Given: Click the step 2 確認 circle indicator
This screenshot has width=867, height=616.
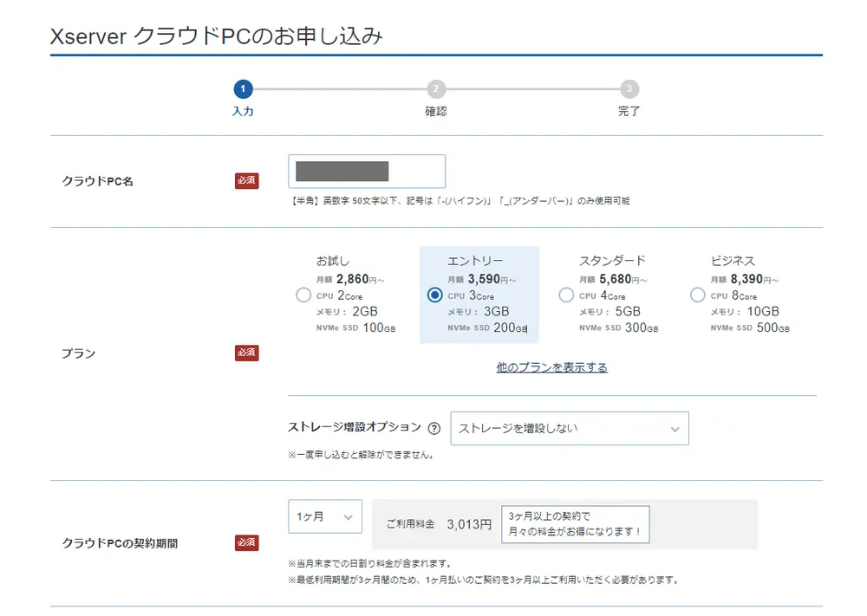Looking at the screenshot, I should [x=435, y=88].
